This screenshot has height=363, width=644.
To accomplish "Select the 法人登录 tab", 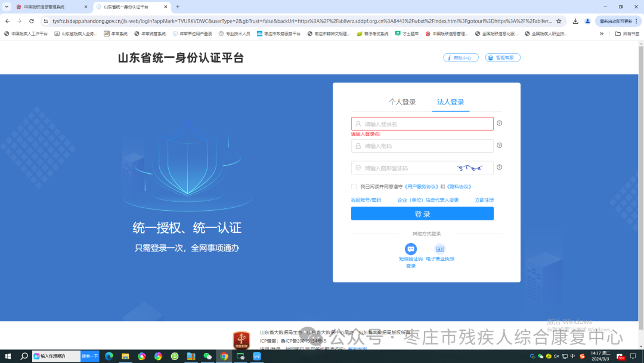I will pyautogui.click(x=450, y=102).
